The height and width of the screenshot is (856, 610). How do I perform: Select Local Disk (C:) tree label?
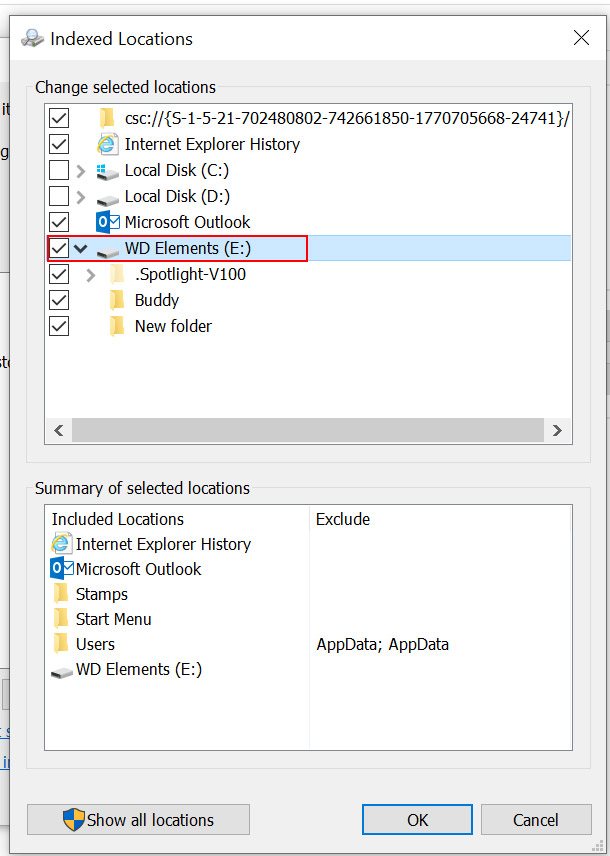coord(177,170)
